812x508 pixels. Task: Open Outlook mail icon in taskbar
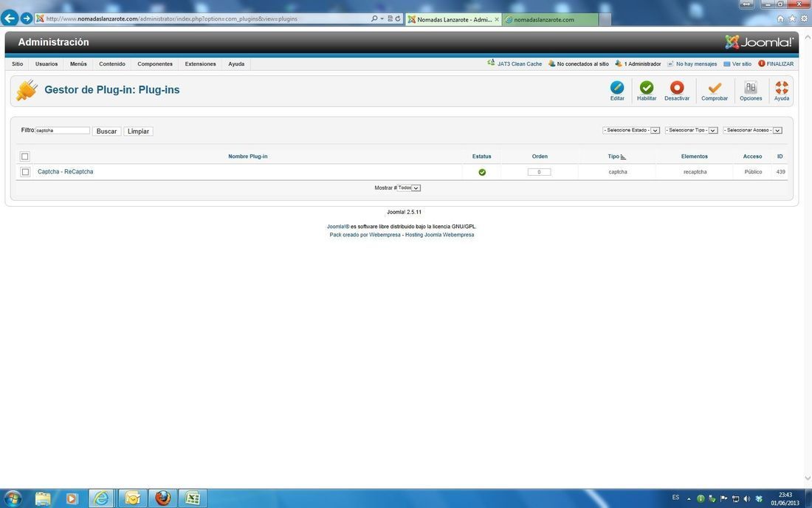[x=133, y=498]
